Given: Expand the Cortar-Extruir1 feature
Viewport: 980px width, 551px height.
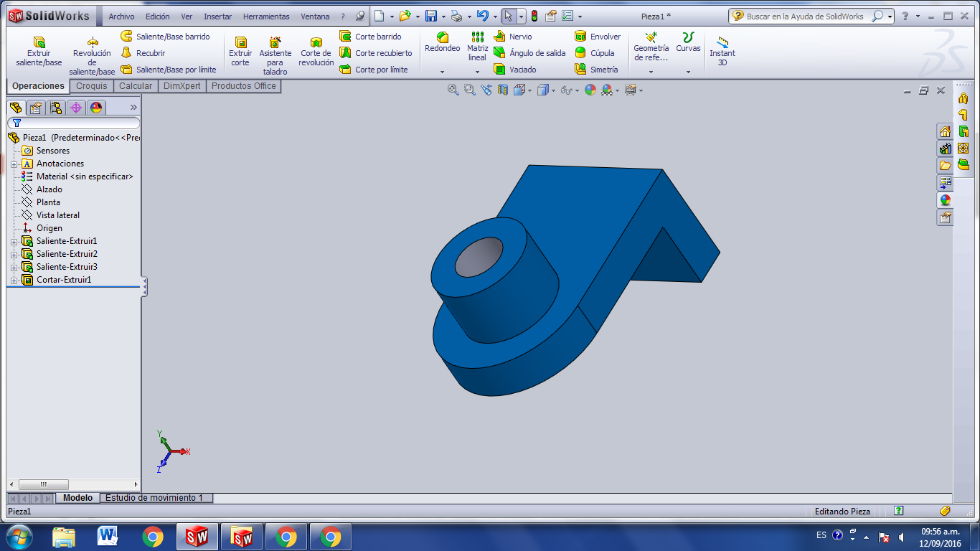Looking at the screenshot, I should tap(12, 280).
